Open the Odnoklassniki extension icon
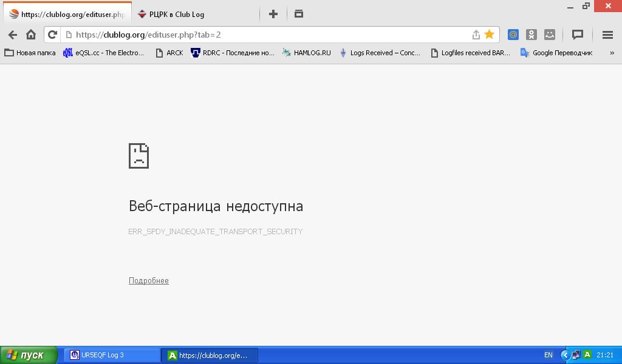Screen dimensions: 622x364 tap(531, 35)
